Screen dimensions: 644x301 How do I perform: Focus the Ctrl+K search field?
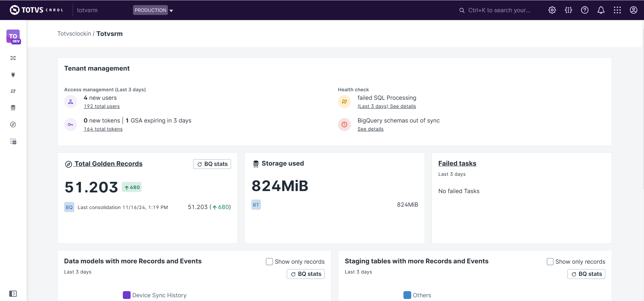(499, 10)
